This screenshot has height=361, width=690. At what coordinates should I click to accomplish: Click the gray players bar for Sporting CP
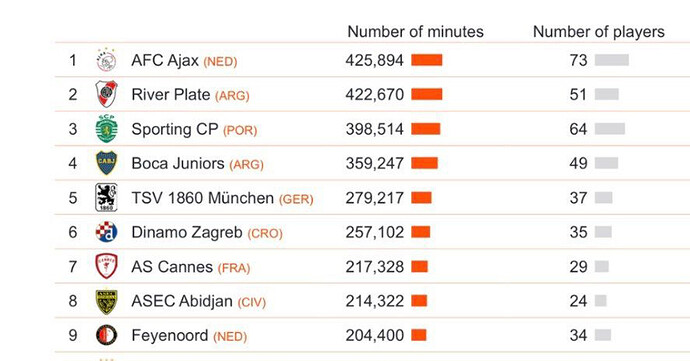pos(610,129)
